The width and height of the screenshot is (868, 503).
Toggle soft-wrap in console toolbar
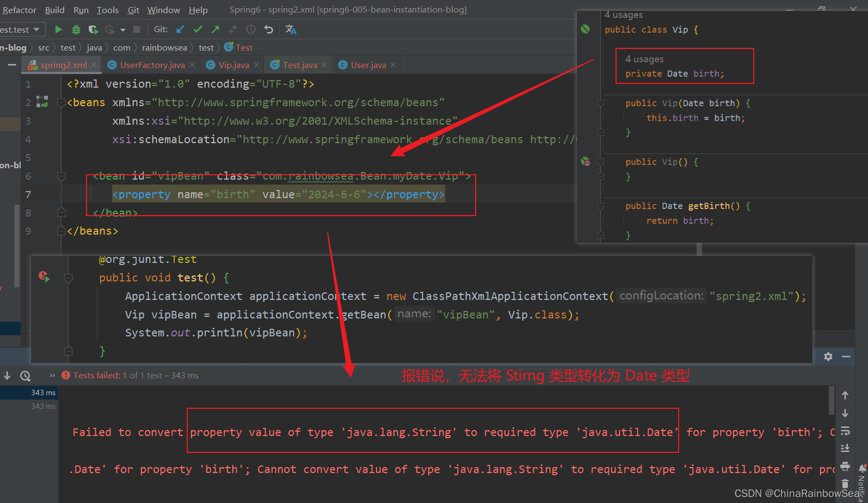pyautogui.click(x=845, y=431)
